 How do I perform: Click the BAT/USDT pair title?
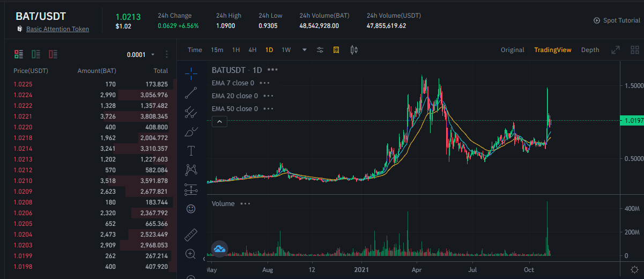41,16
